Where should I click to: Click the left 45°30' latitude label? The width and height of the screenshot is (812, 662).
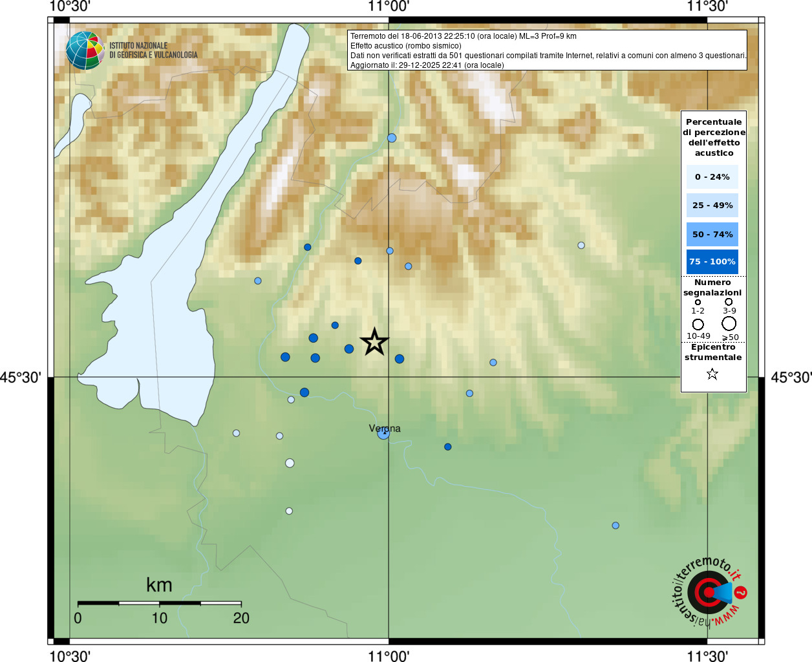[21, 377]
